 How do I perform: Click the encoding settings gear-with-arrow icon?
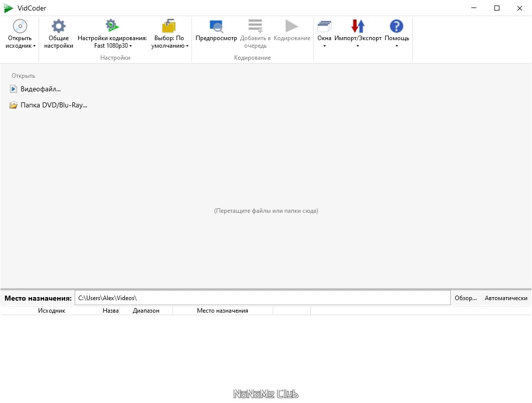click(x=112, y=26)
